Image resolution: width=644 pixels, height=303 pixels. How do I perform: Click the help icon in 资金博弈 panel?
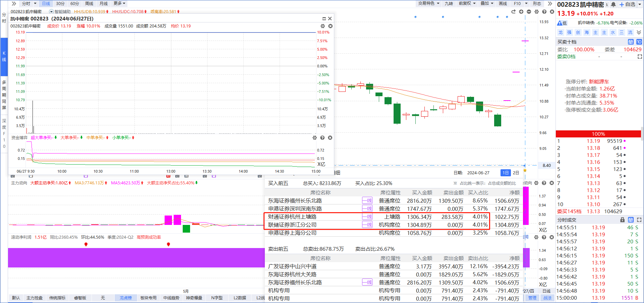point(322,138)
